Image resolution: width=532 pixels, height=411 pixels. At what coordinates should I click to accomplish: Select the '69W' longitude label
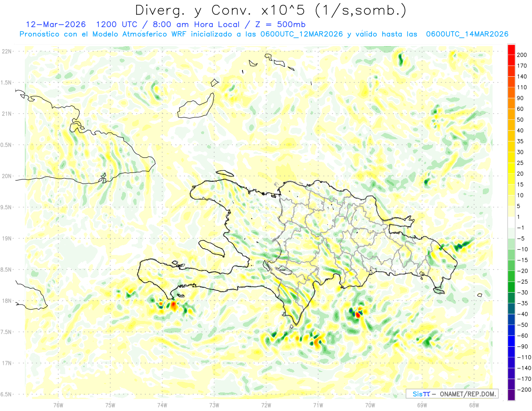click(x=422, y=404)
